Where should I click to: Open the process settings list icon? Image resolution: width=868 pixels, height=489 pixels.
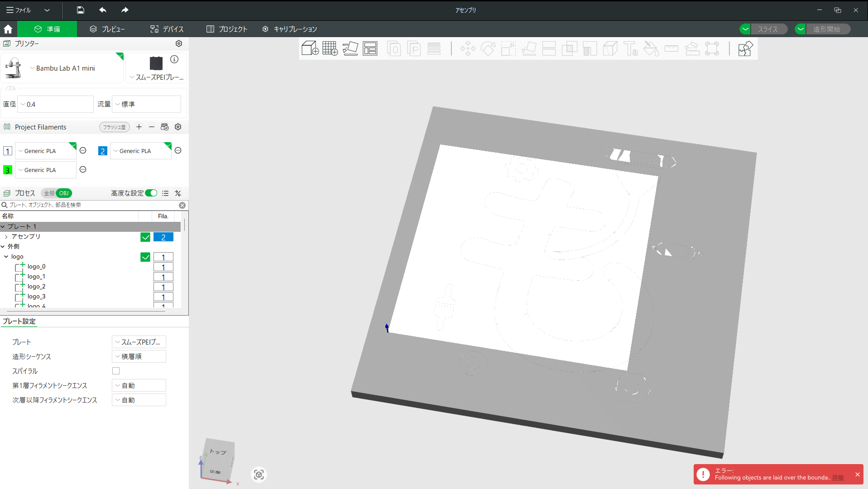coord(165,193)
